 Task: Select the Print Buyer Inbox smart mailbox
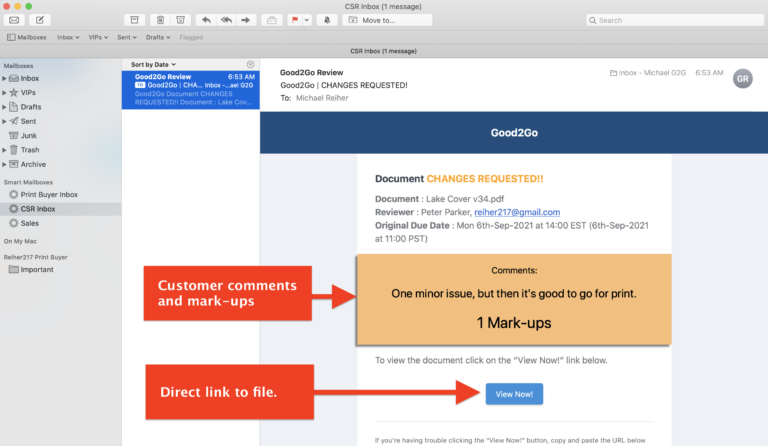pyautogui.click(x=49, y=194)
